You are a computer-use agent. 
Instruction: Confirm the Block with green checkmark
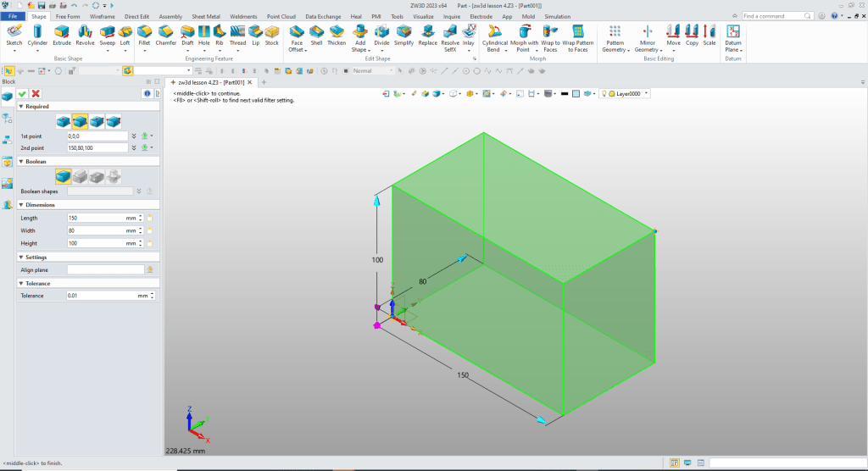click(23, 93)
